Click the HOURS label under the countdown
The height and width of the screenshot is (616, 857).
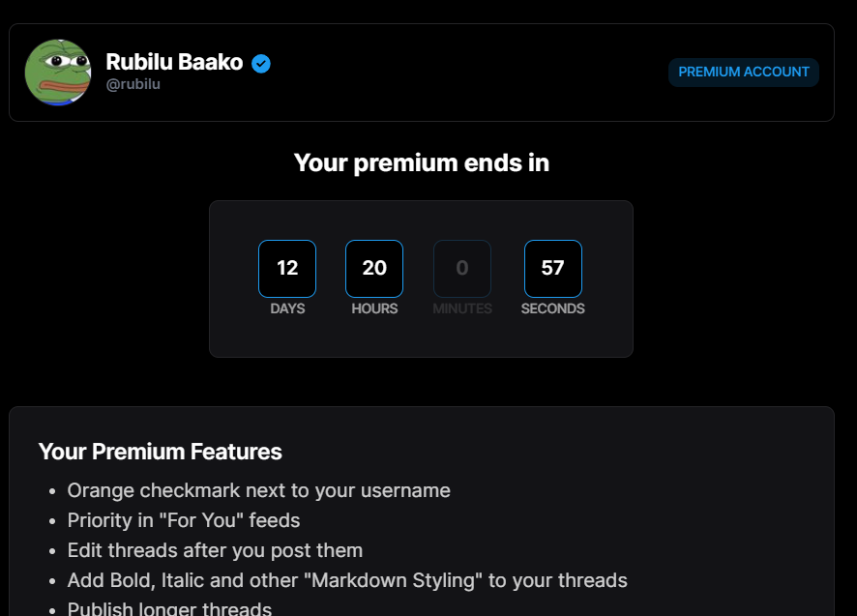374,308
